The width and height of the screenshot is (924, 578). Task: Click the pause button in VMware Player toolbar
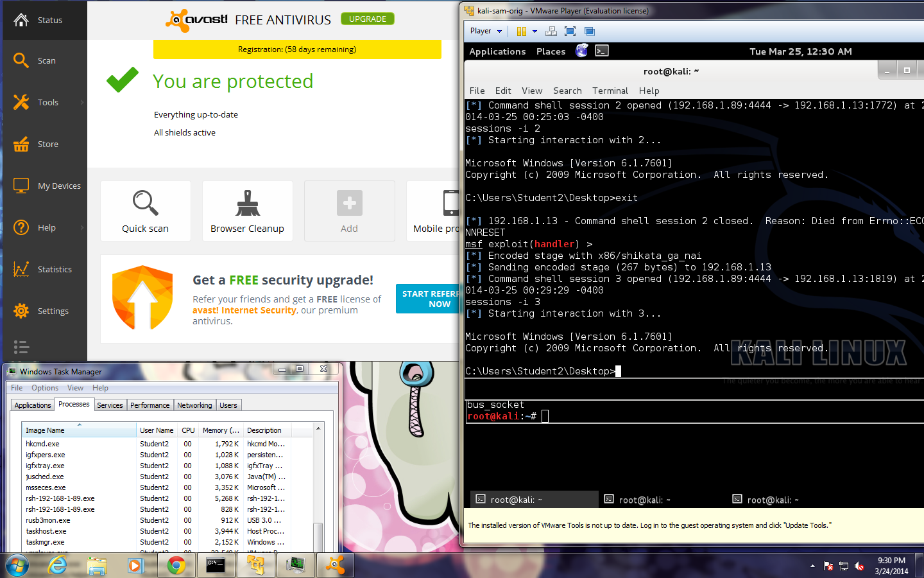coord(521,31)
